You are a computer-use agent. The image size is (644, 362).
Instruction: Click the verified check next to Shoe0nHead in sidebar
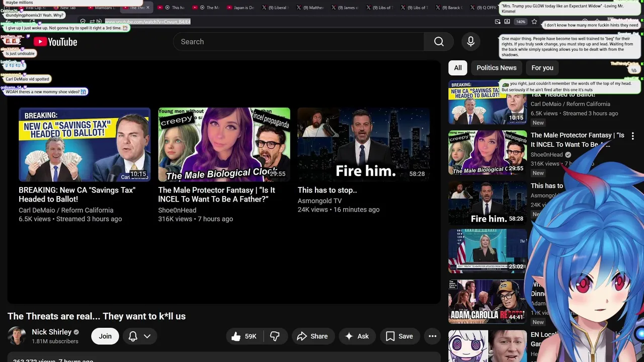tap(568, 155)
